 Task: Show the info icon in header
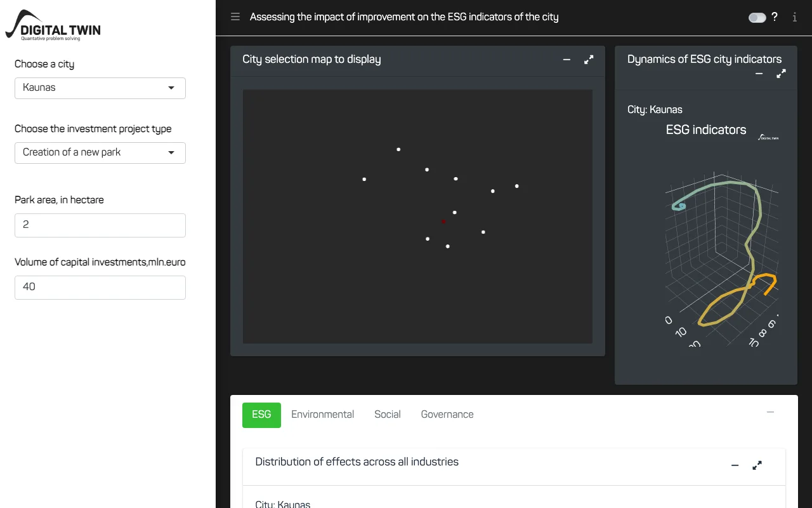point(795,17)
